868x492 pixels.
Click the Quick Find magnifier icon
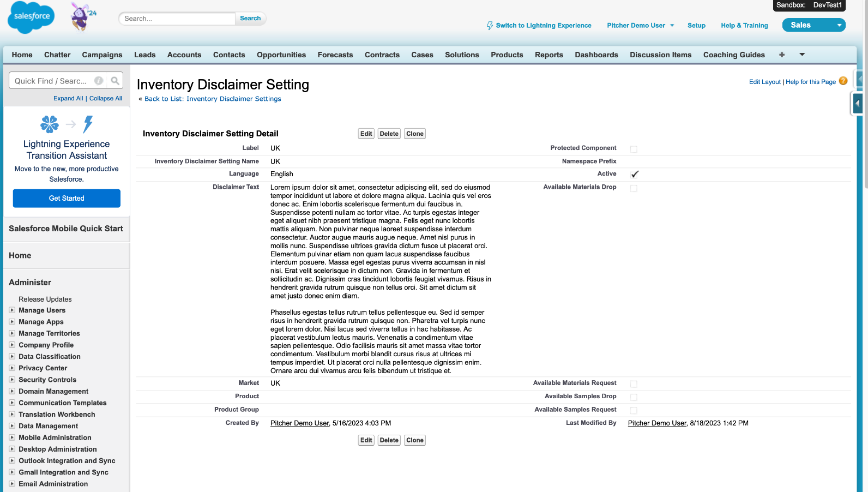[x=115, y=81]
